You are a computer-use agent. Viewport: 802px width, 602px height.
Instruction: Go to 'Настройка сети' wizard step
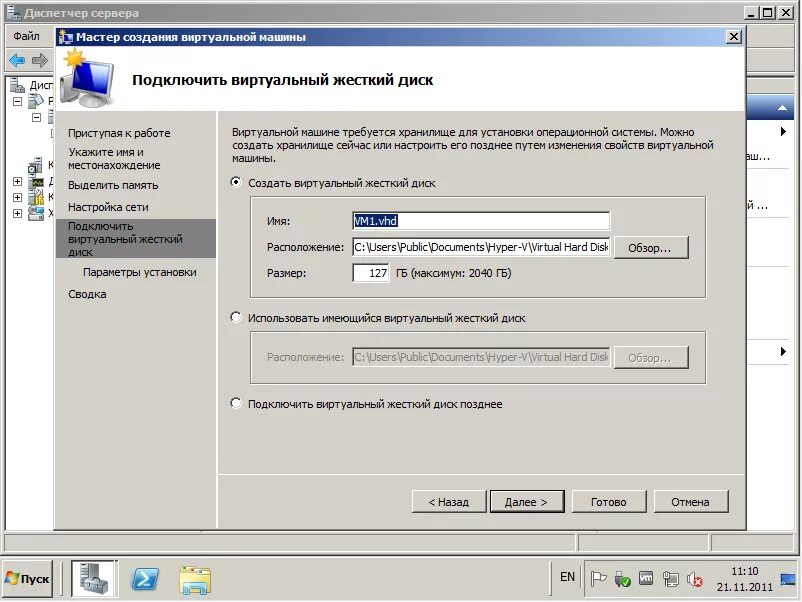click(108, 207)
